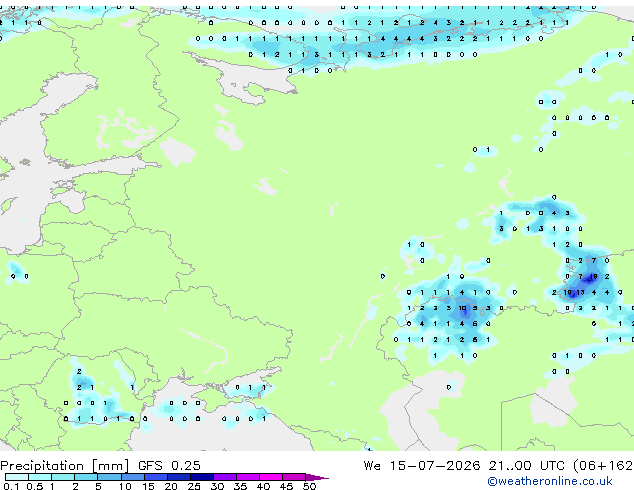Click the legend value '50'

[x=310, y=486]
